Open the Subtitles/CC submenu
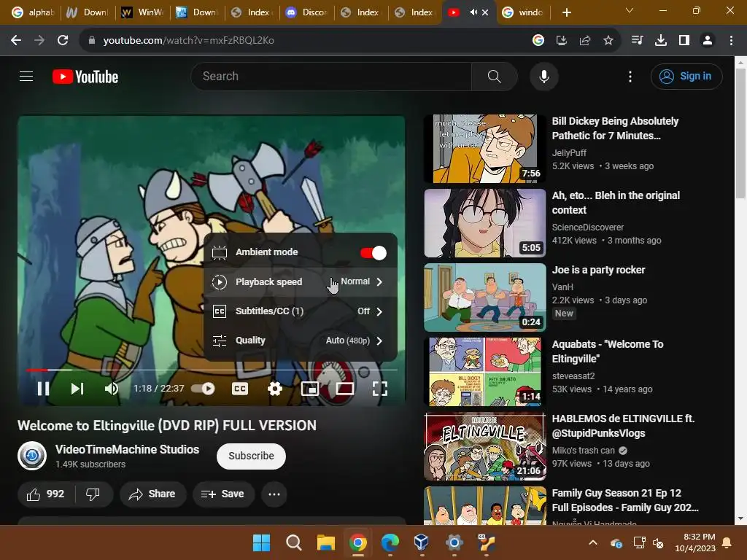Viewport: 747px width, 560px height. pyautogui.click(x=300, y=311)
